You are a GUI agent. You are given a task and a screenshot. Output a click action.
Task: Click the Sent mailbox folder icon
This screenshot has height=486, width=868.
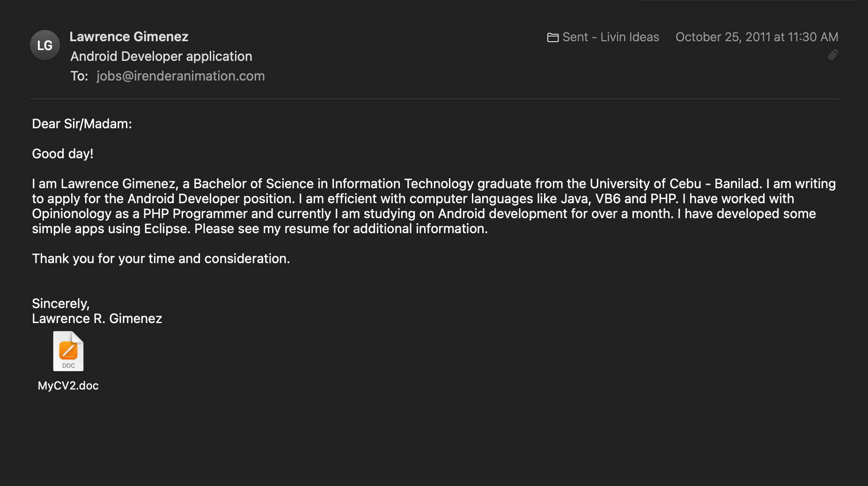point(552,37)
